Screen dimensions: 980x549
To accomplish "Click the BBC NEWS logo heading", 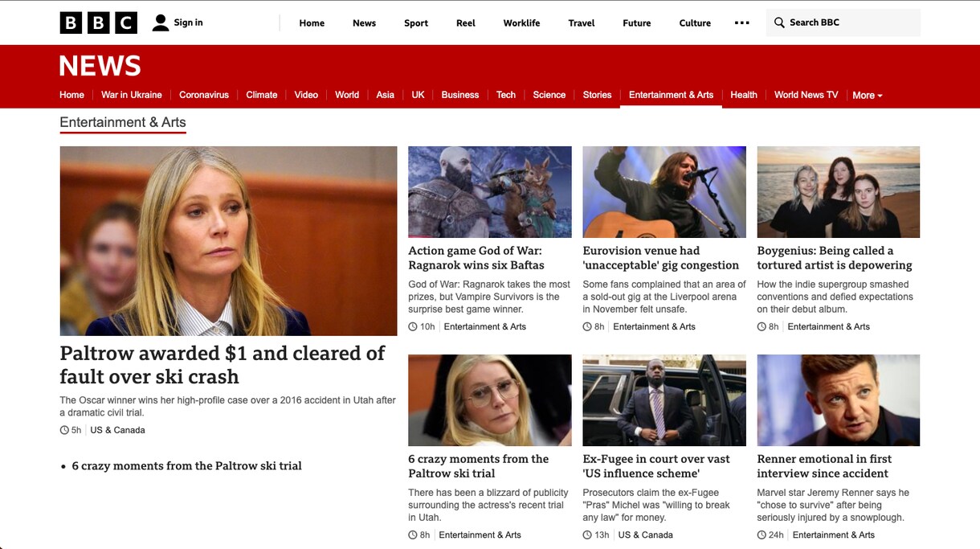I will [100, 65].
